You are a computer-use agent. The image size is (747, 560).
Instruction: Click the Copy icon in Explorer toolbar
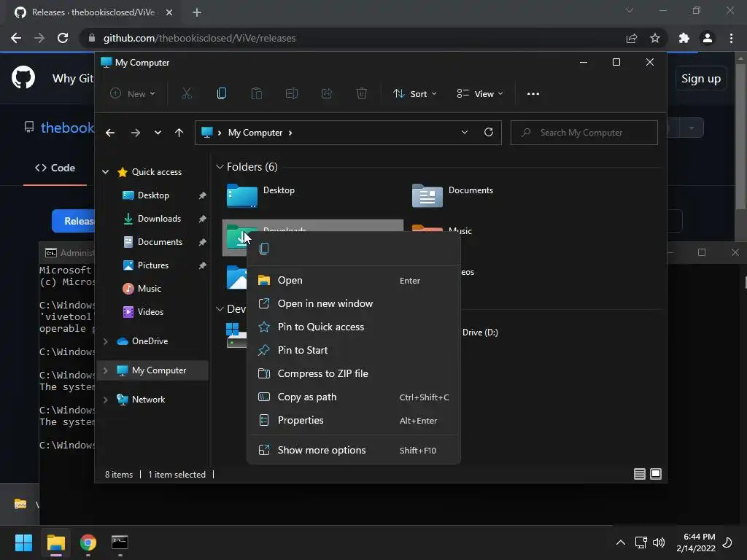[222, 94]
